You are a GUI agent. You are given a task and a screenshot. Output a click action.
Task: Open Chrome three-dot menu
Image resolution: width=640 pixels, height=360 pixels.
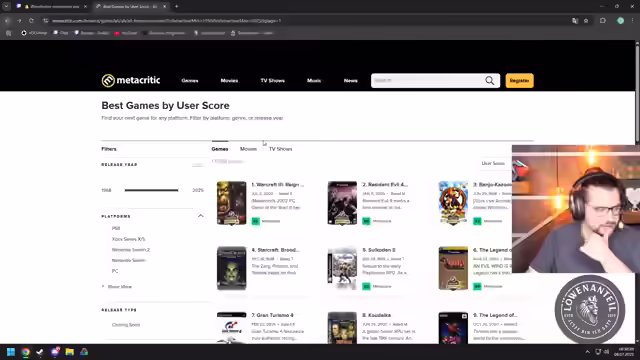633,20
